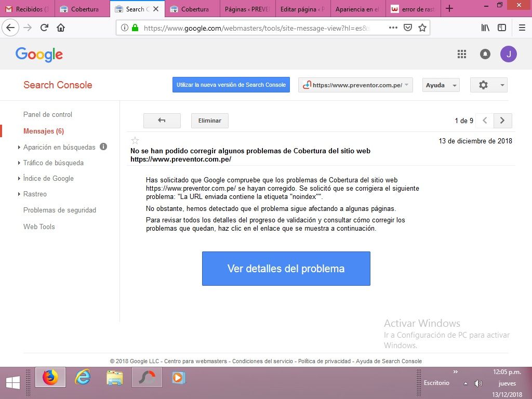Go to previous message arrow
532x399 pixels.
485,121
